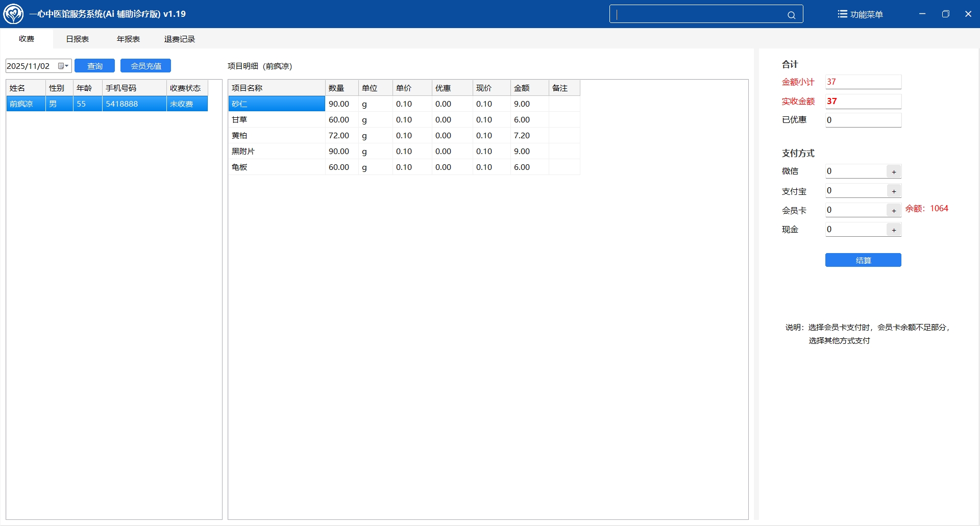
Task: Select the 甘草 row in item list
Action: pyautogui.click(x=276, y=120)
